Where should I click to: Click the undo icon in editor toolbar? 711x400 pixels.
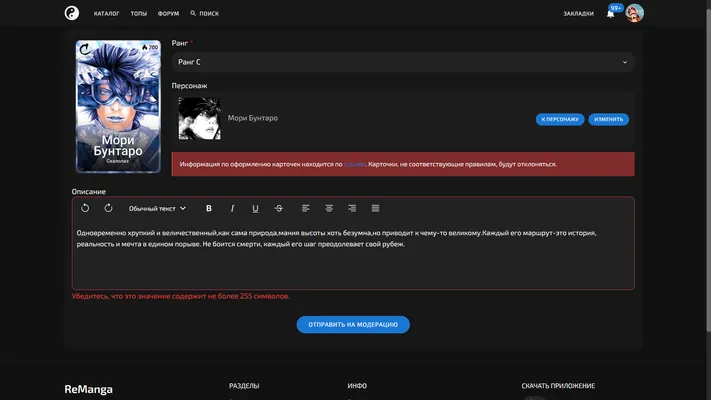pyautogui.click(x=85, y=208)
